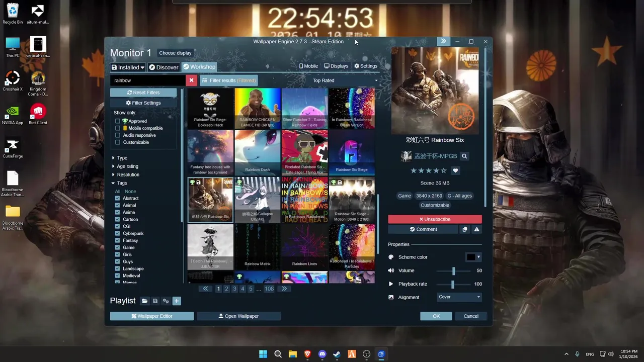The width and height of the screenshot is (644, 362).
Task: Open the Scheme color dropdown arrow
Action: (478, 257)
